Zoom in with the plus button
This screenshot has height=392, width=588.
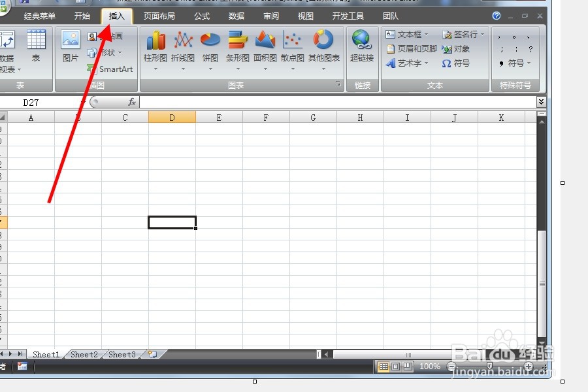pos(529,367)
